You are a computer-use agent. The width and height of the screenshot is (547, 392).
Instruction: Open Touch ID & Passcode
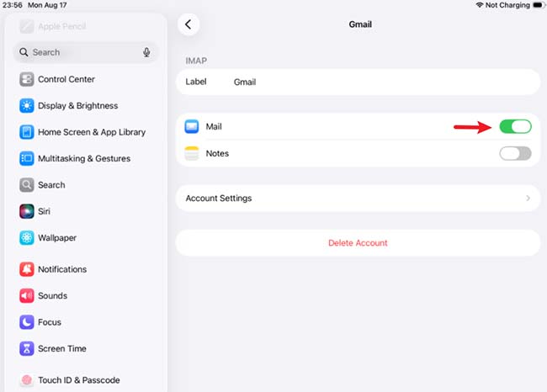(x=86, y=380)
